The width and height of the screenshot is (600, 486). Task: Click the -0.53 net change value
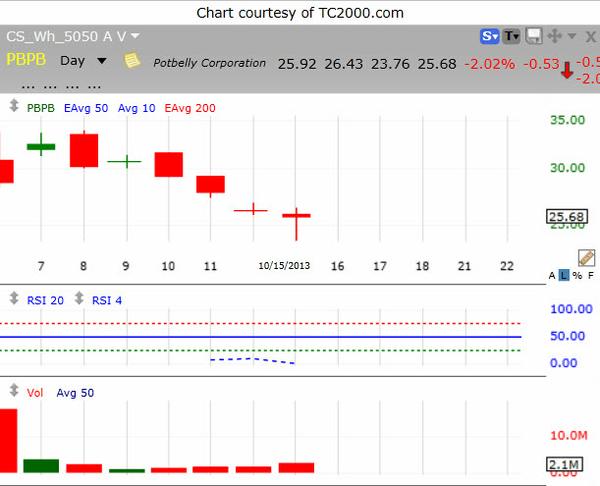pos(541,64)
